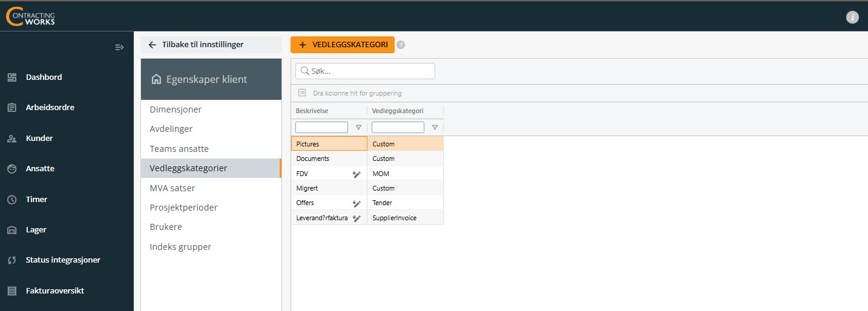Open filter options for Beskrivelse column
The image size is (868, 311).
(x=358, y=128)
